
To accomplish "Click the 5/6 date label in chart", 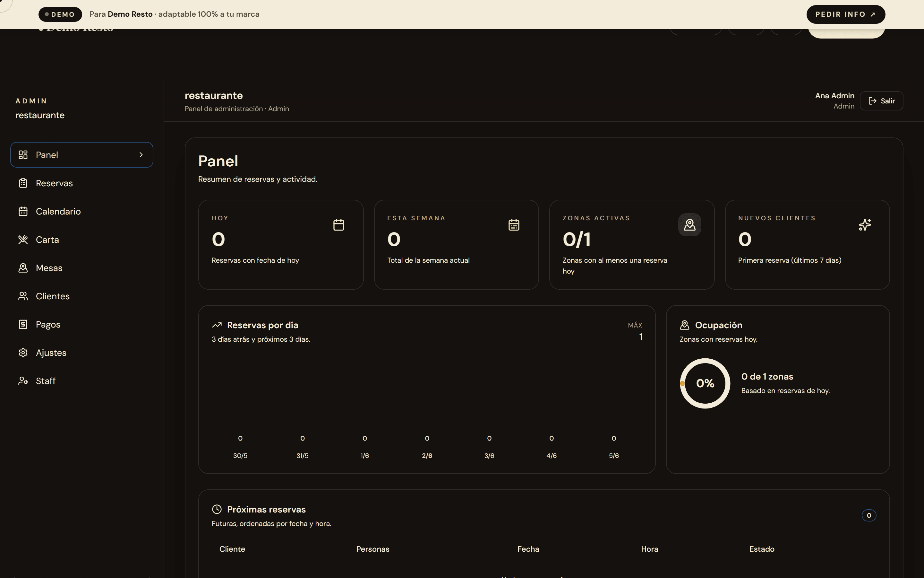I will click(x=613, y=456).
